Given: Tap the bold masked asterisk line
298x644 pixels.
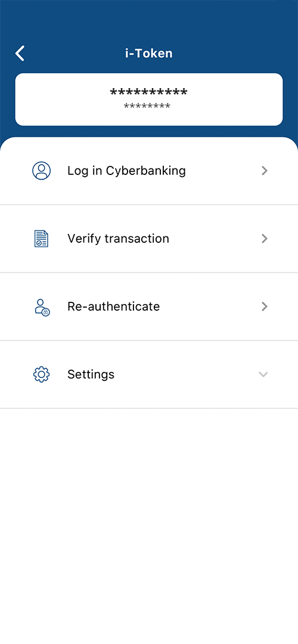Looking at the screenshot, I should click(149, 92).
